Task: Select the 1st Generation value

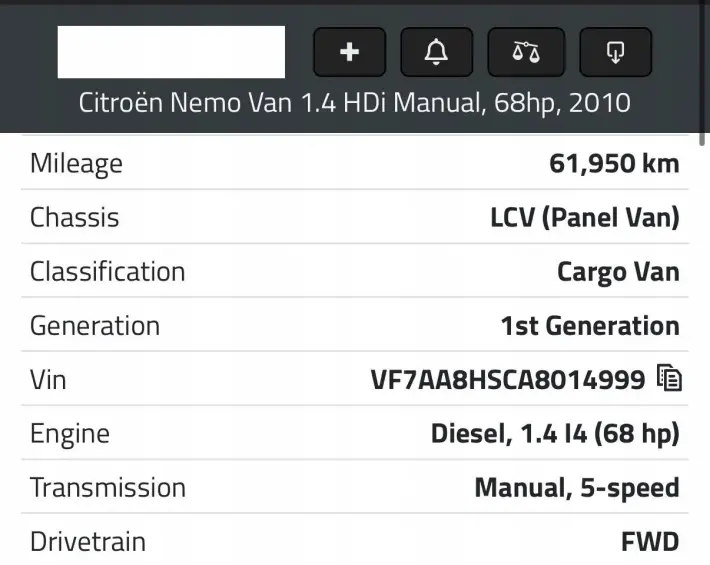Action: (590, 326)
